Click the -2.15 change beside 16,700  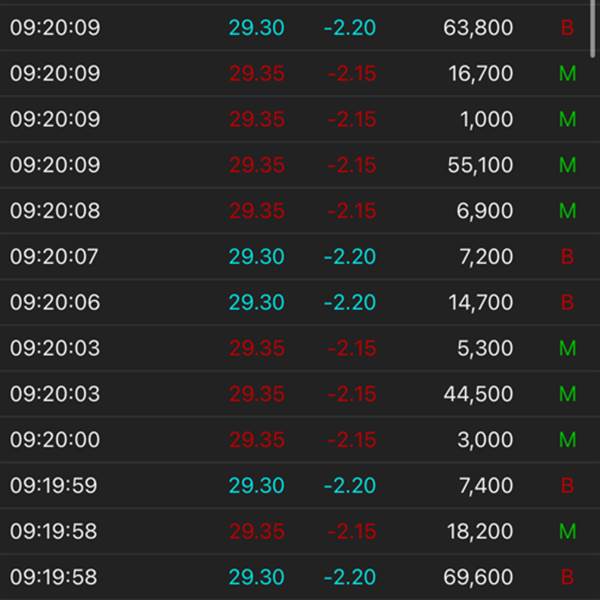[x=350, y=74]
